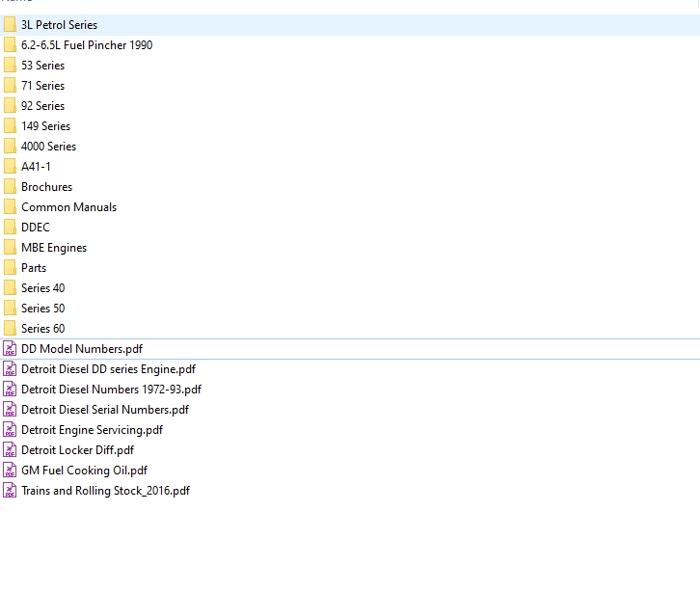Select the 'Common Manuals' folder name
Viewport: 700px width, 592px height.
(x=69, y=207)
